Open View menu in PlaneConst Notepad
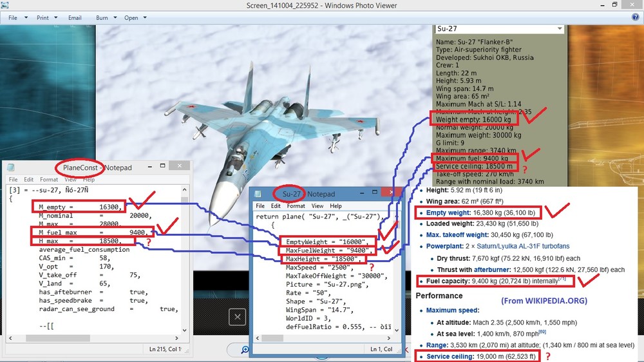This screenshot has width=644, height=362. tap(70, 180)
